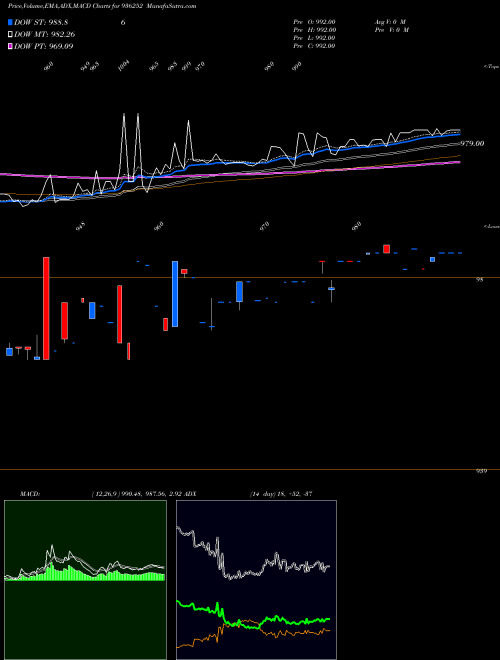Click the Pre C: 992.00 value
The width and height of the screenshot is (500, 660).
tap(314, 46)
